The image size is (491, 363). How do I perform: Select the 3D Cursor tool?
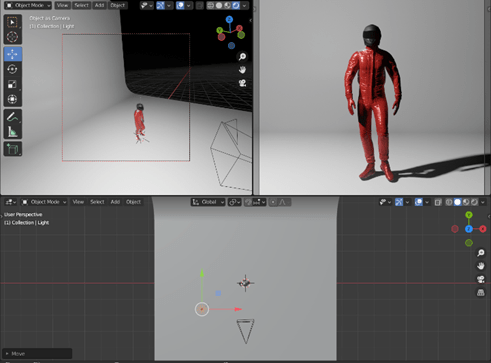pos(12,37)
